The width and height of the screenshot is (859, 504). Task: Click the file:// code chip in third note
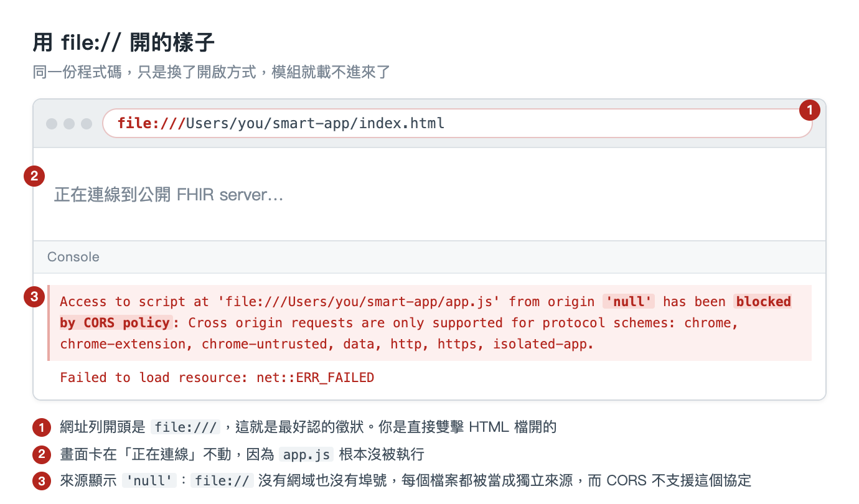pos(222,481)
